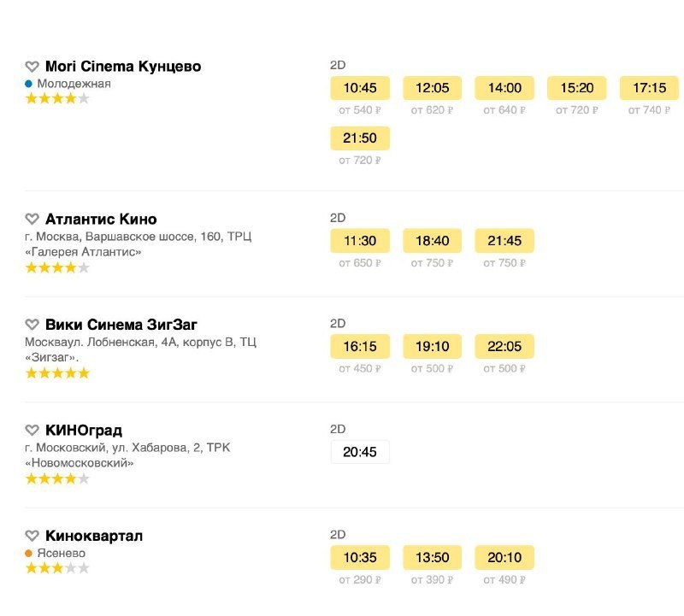
Task: Click the heart beside КИНОград
Action: [x=32, y=431]
